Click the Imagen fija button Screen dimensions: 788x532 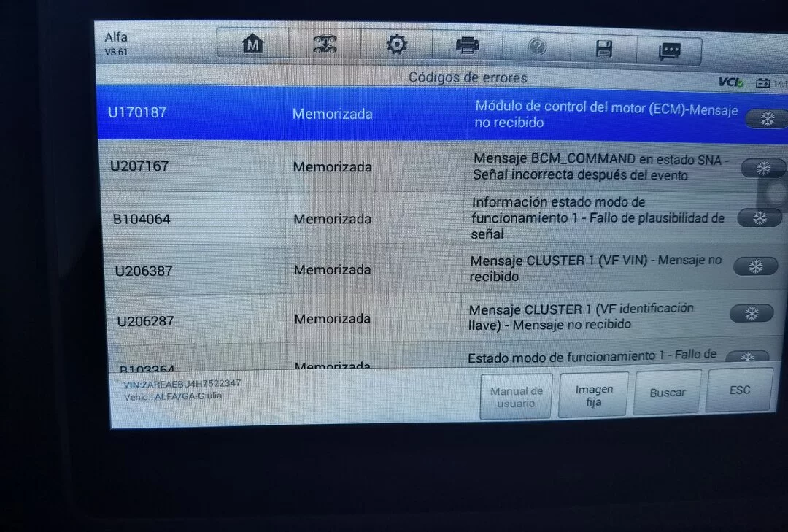(593, 396)
